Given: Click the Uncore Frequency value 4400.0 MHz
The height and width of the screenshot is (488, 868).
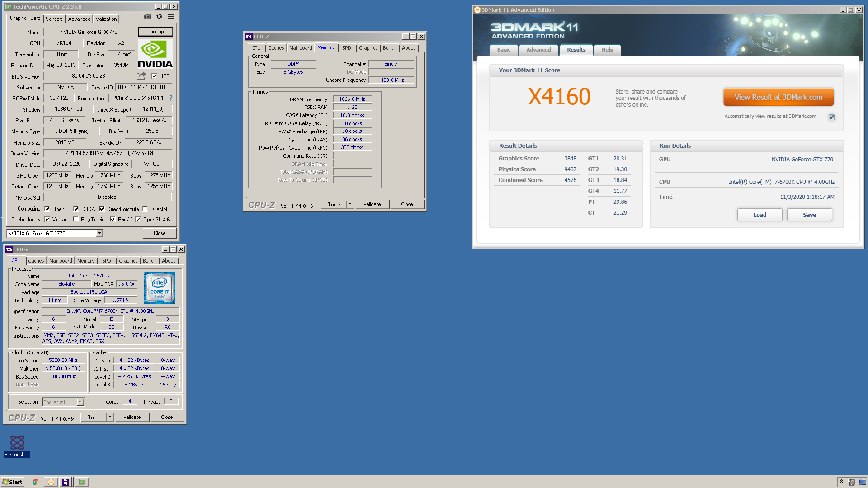Looking at the screenshot, I should pyautogui.click(x=391, y=80).
